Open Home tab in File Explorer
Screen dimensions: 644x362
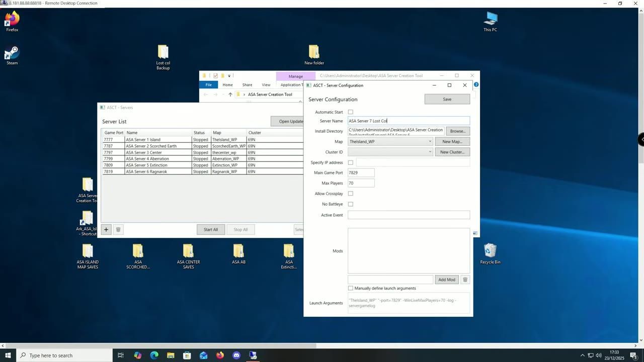point(228,84)
